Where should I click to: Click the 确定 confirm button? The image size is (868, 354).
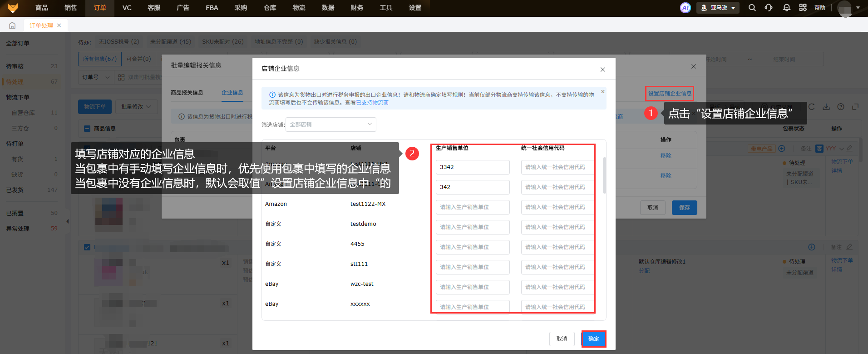[593, 339]
